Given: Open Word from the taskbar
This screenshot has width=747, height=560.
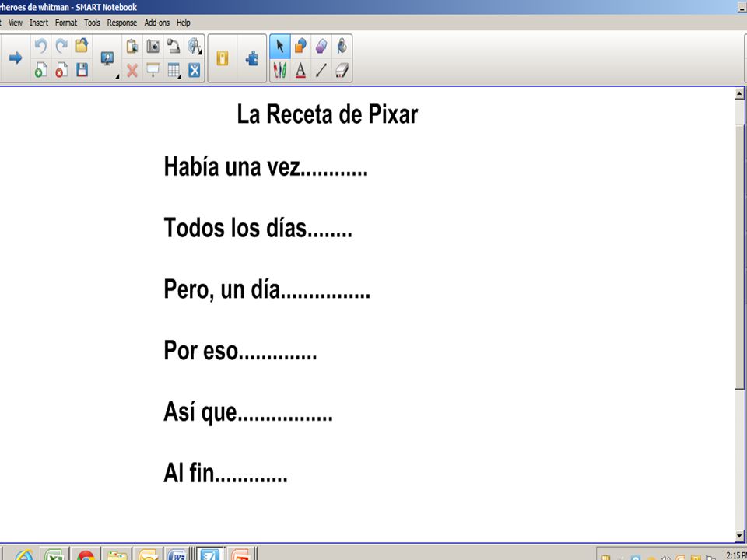Looking at the screenshot, I should [177, 555].
